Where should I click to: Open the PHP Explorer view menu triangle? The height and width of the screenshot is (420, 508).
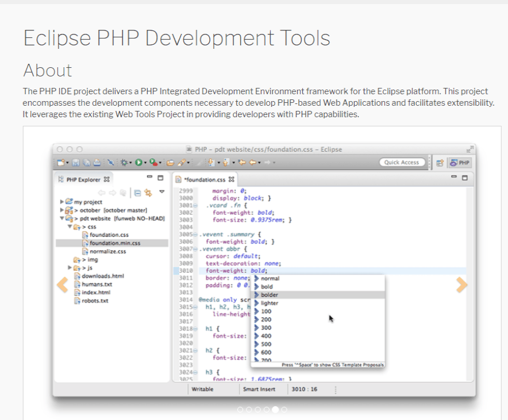162,192
